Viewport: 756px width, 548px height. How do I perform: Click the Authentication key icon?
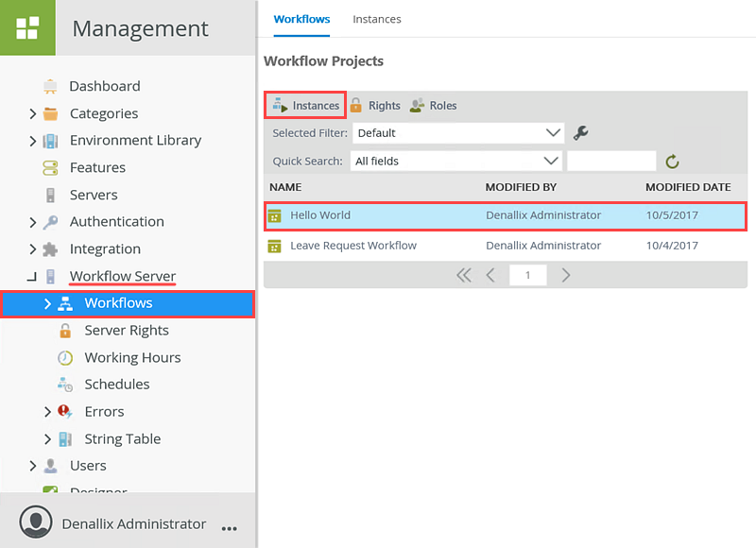50,222
